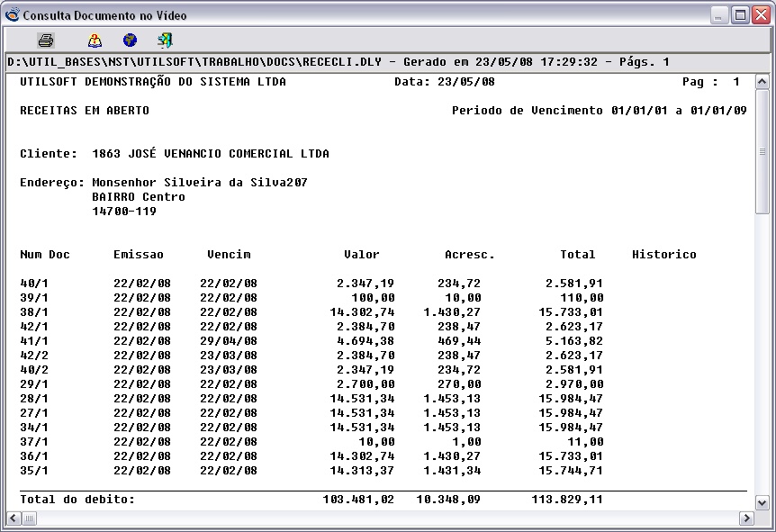Close the Consulta Documento no Vídeo window
This screenshot has height=532, width=776.
[762, 15]
